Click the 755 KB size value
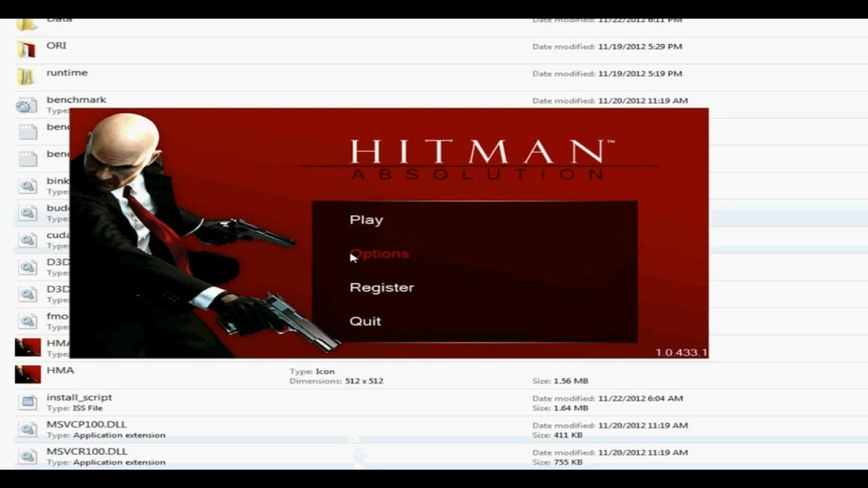This screenshot has height=488, width=868. pos(568,462)
